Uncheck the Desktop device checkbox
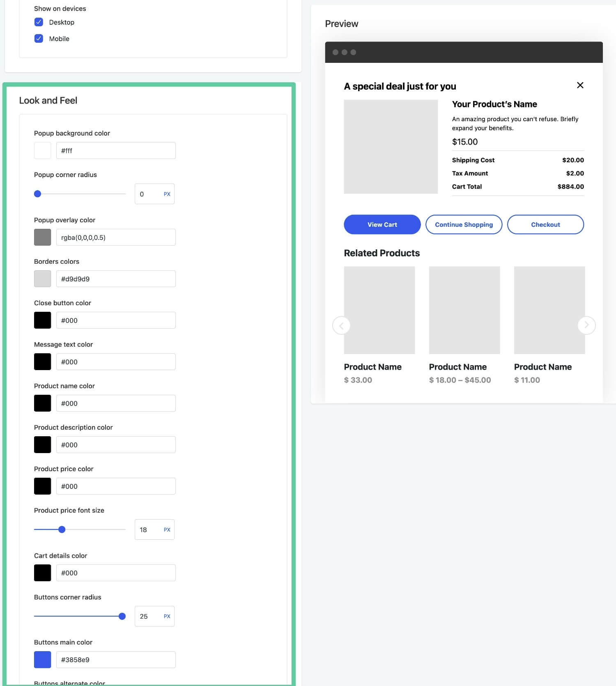The height and width of the screenshot is (686, 616). click(39, 22)
